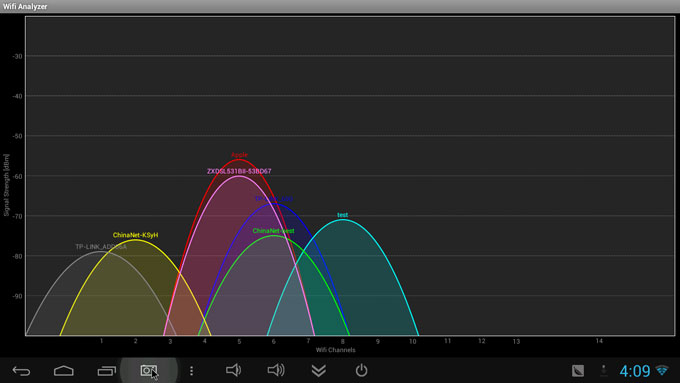Lower volume with the speaker-down icon
This screenshot has height=383, width=680.
(x=233, y=370)
